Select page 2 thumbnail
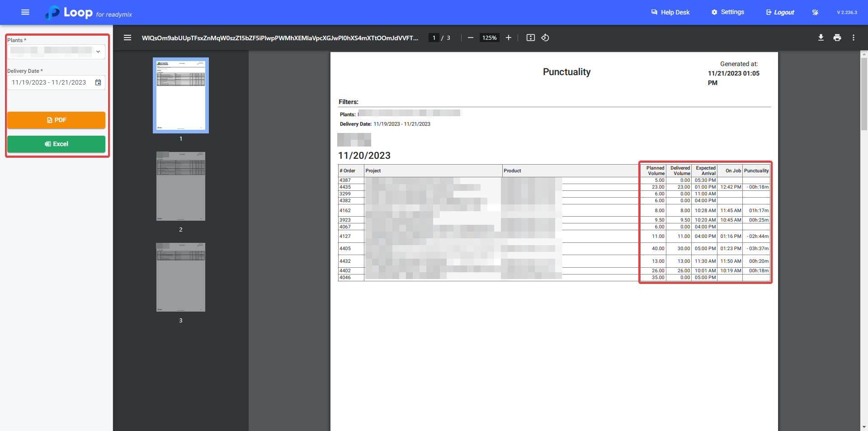Image resolution: width=868 pixels, height=431 pixels. pos(180,186)
